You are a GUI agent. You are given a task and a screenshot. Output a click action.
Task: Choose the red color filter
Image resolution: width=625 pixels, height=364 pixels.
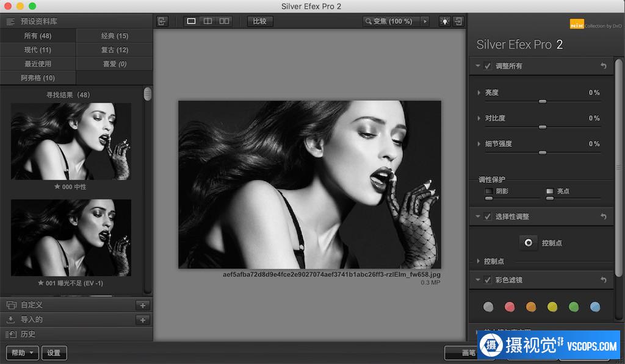tap(510, 307)
